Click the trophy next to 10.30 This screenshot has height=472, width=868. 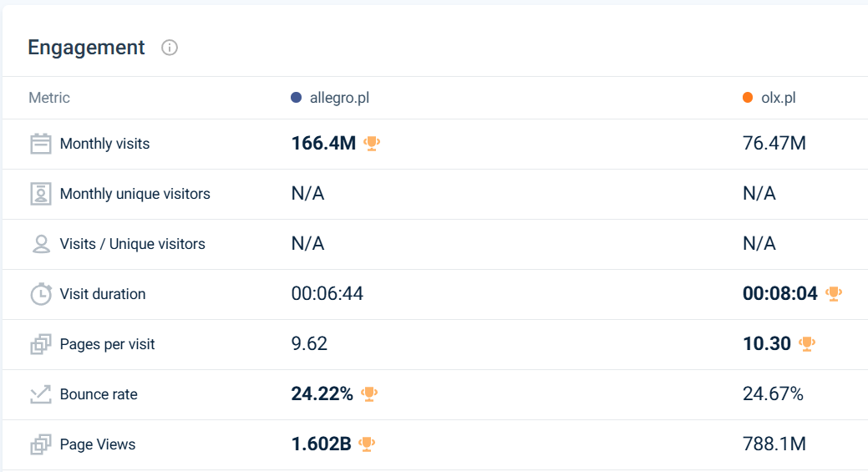(x=807, y=343)
